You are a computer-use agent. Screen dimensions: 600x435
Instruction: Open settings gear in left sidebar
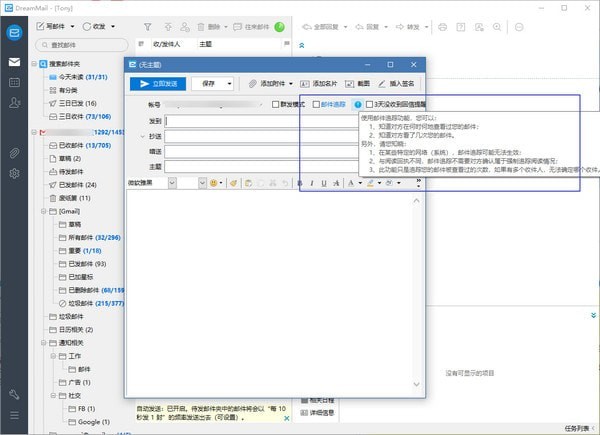(x=14, y=173)
